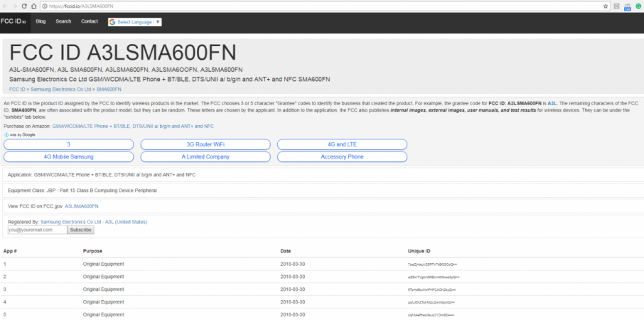Open the Select Language dropdown
Image resolution: width=644 pixels, height=320 pixels.
[x=135, y=22]
